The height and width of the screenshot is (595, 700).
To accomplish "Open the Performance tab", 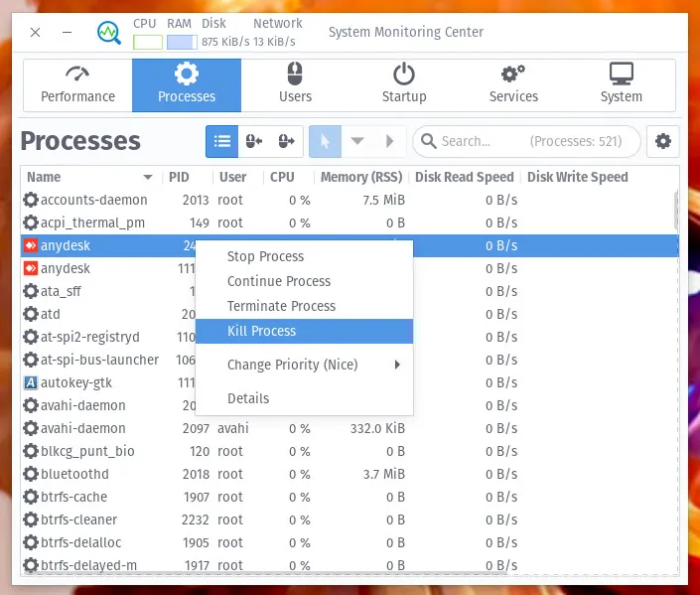I will (x=77, y=84).
